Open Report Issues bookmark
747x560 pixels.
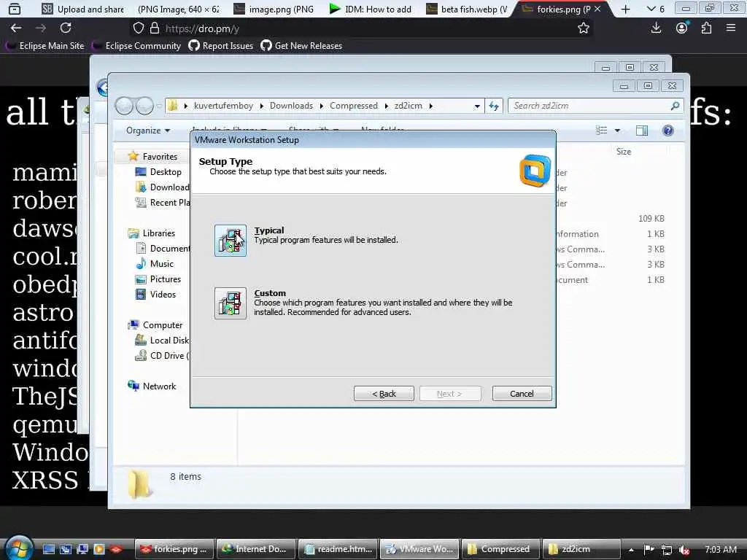pos(221,46)
